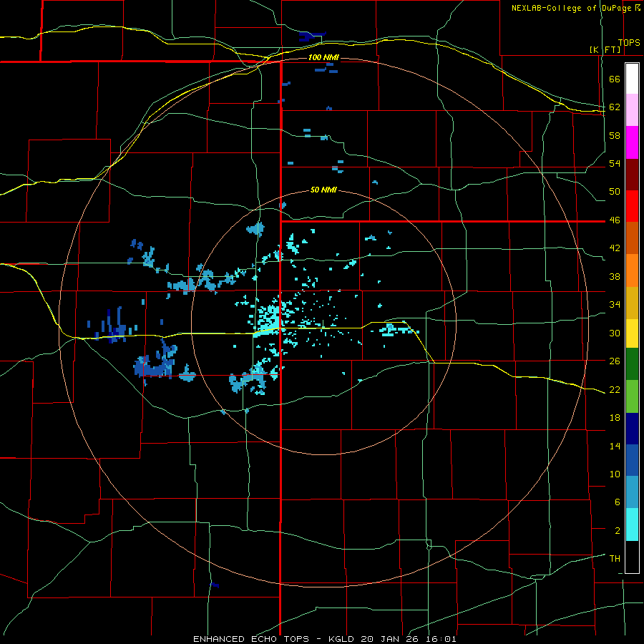644x644 pixels.
Task: Click the white swatch in the tops legend
Action: 632,79
